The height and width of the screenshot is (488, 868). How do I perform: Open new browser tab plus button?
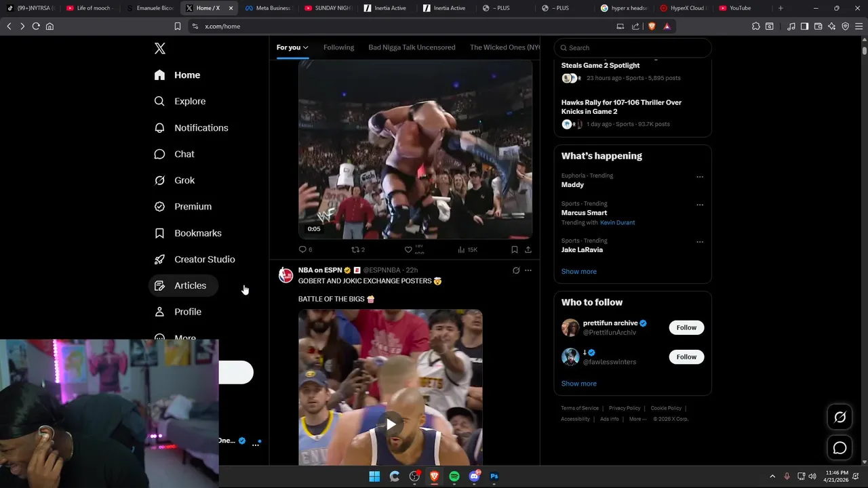point(781,8)
